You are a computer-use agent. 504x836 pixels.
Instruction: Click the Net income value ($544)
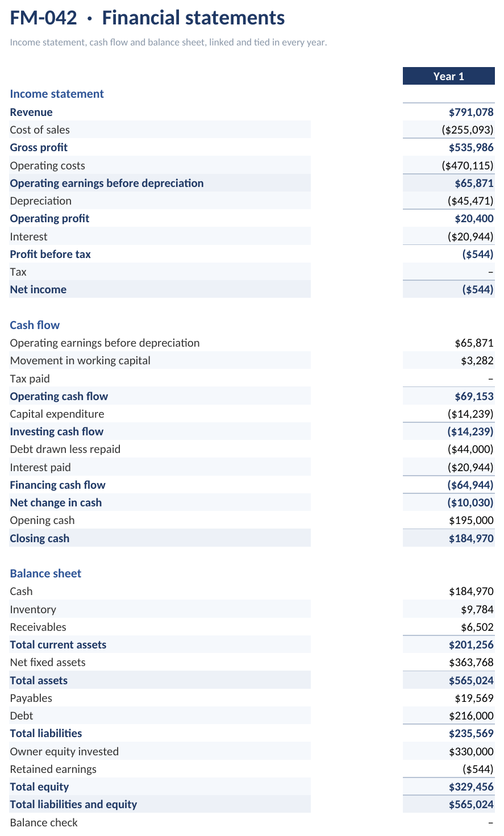[x=478, y=289]
